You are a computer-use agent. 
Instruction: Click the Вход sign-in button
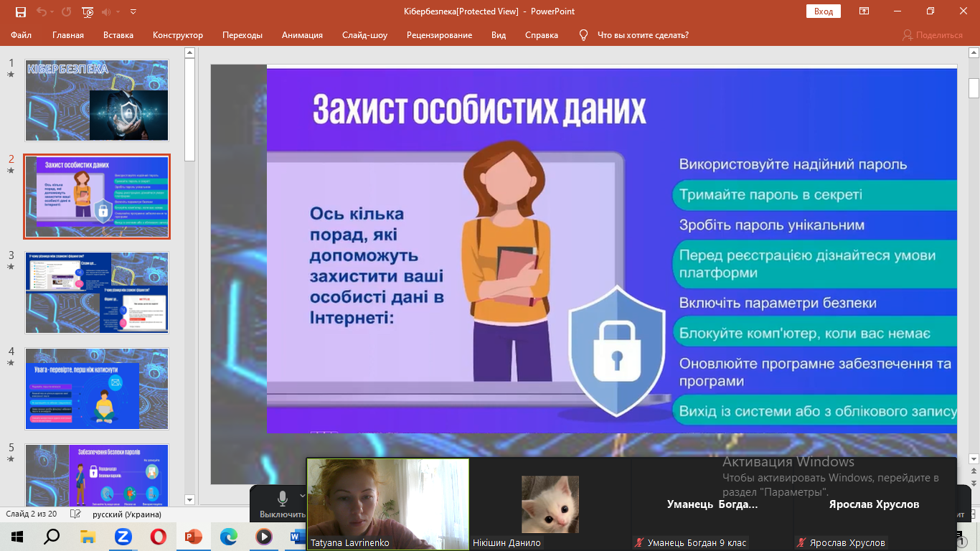(x=823, y=11)
